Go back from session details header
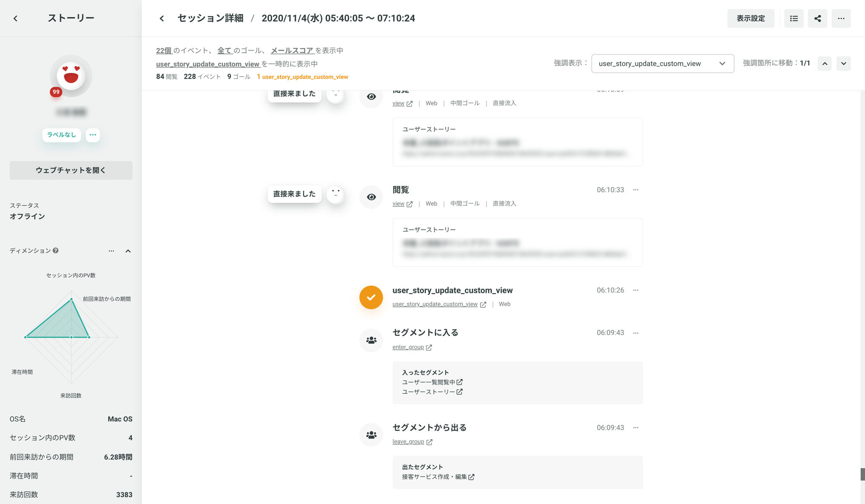Screen dimensions: 865x504 [162, 19]
